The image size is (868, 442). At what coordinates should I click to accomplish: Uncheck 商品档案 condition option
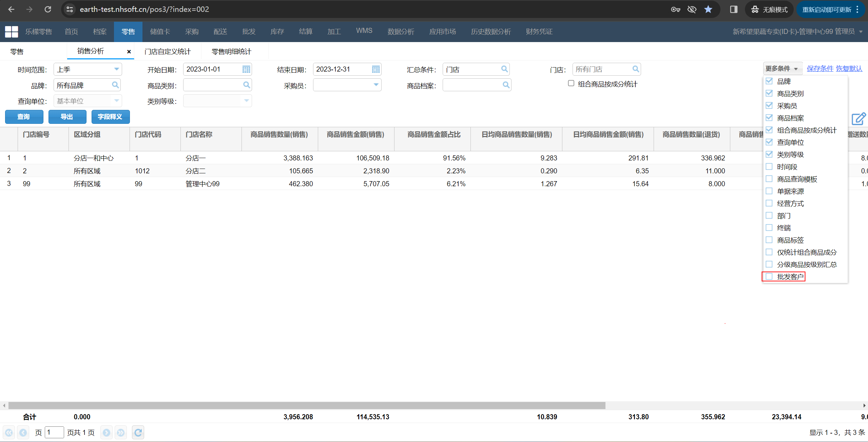pyautogui.click(x=769, y=118)
